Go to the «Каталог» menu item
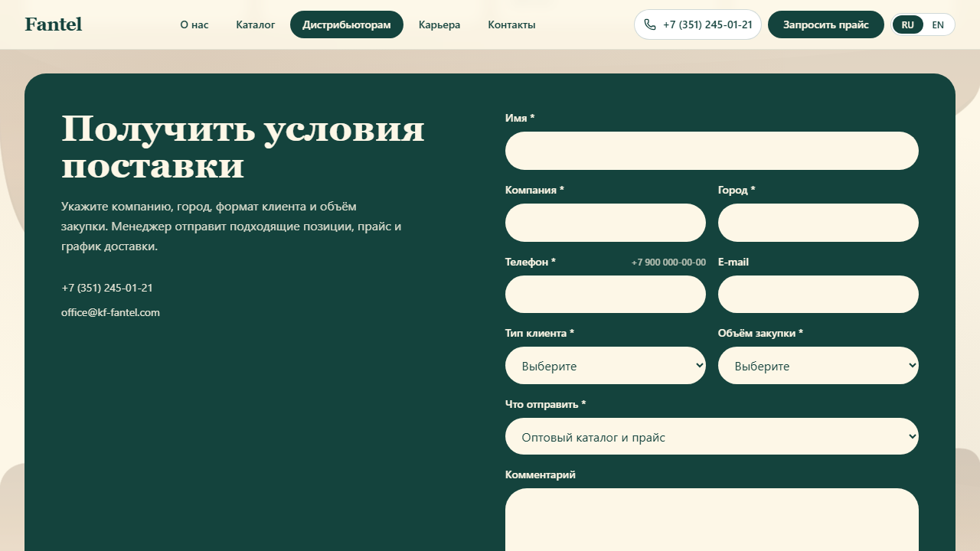This screenshot has height=551, width=980. 256,24
